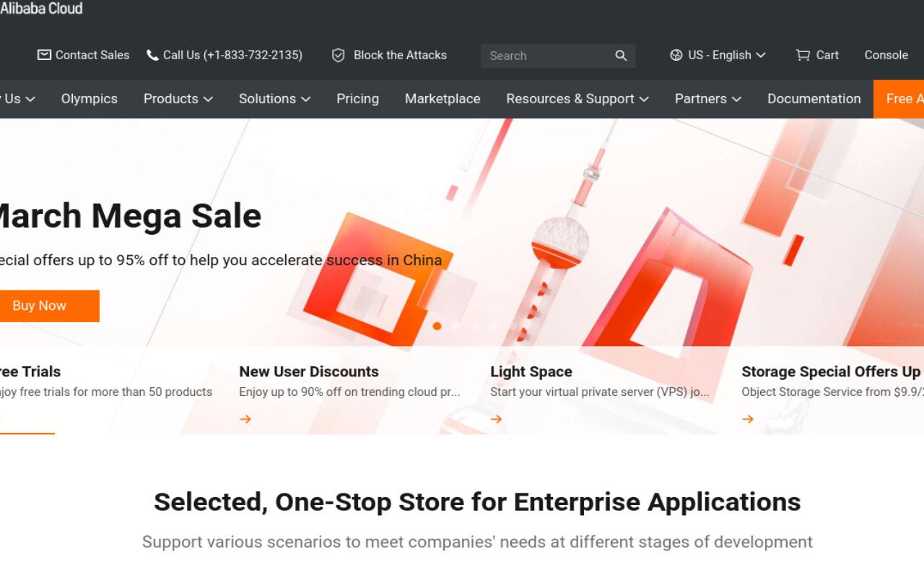This screenshot has width=924, height=578.
Task: Click the phone icon beside Call Us
Action: coord(152,55)
